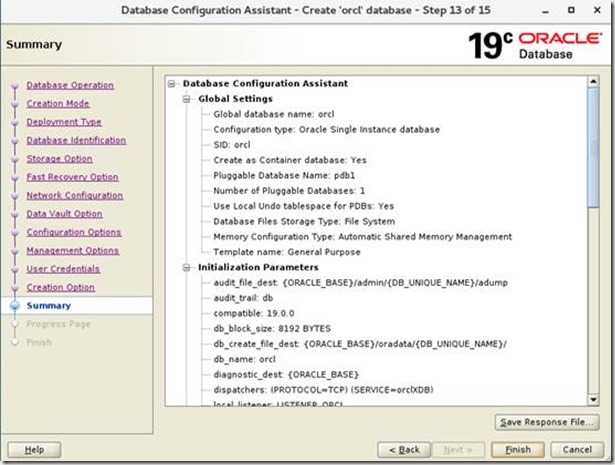
Task: Maximize the Database Configuration Assistant window
Action: (x=571, y=10)
